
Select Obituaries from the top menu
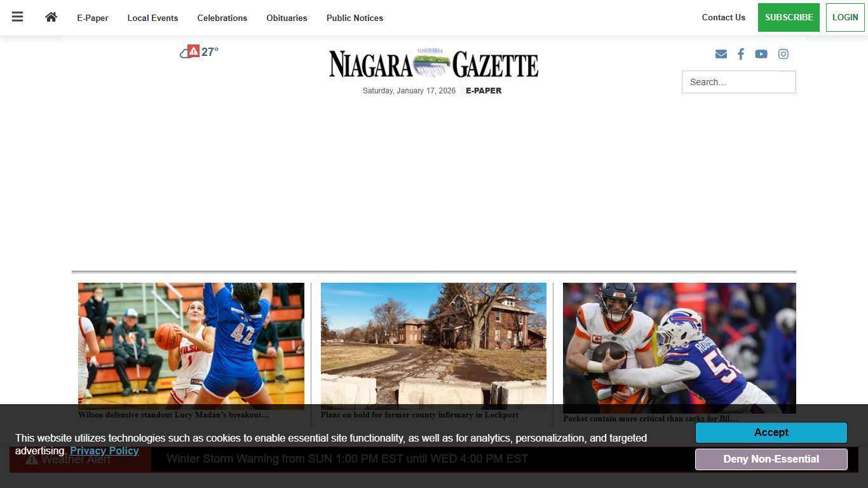click(x=287, y=18)
